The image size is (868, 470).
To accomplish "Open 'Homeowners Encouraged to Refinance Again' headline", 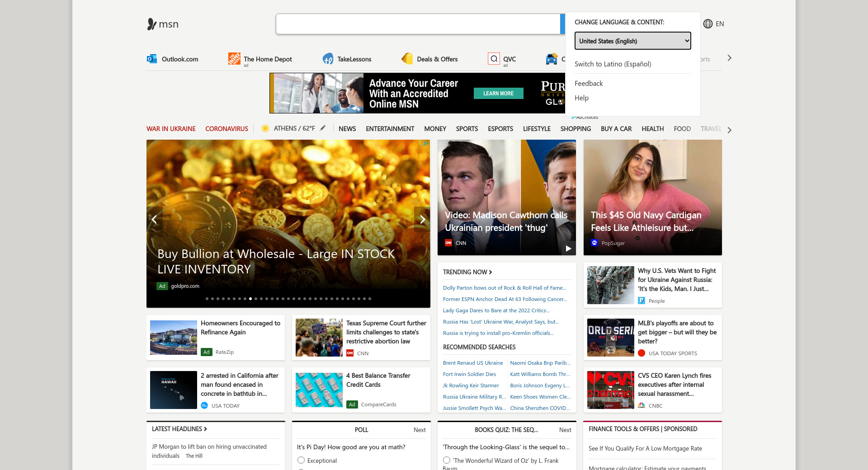I will [241, 328].
